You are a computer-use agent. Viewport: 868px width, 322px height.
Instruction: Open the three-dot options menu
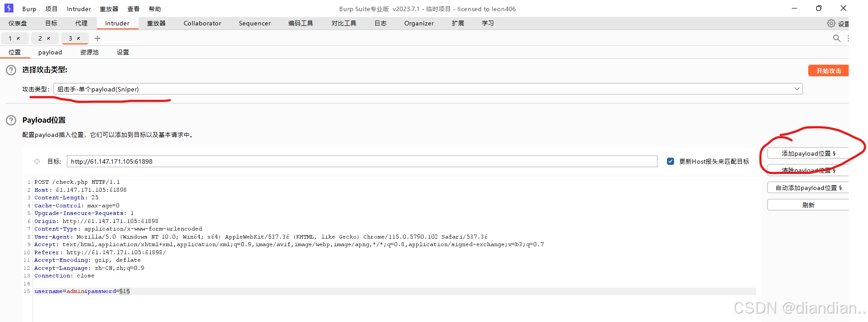pos(848,38)
